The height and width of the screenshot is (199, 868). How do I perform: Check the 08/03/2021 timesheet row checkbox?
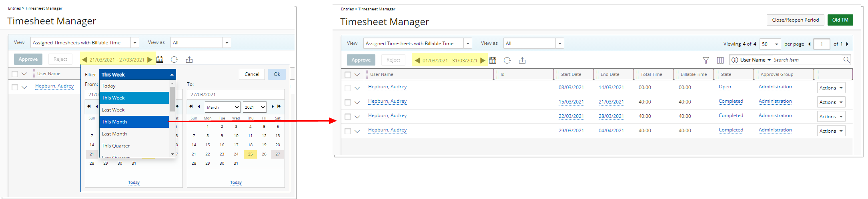(348, 88)
